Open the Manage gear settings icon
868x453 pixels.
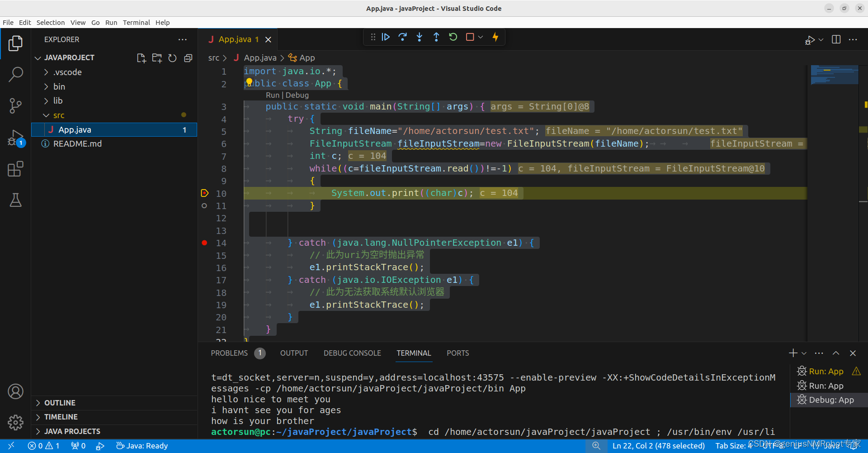[15, 422]
